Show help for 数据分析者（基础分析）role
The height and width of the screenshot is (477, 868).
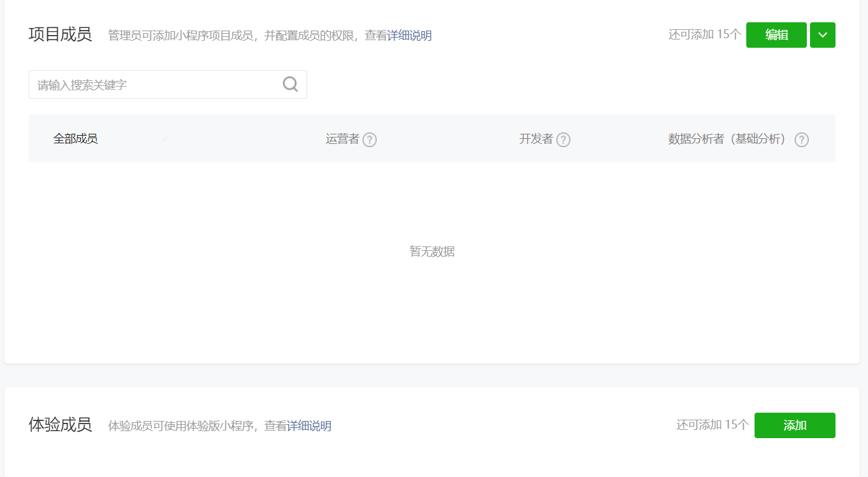tap(801, 139)
